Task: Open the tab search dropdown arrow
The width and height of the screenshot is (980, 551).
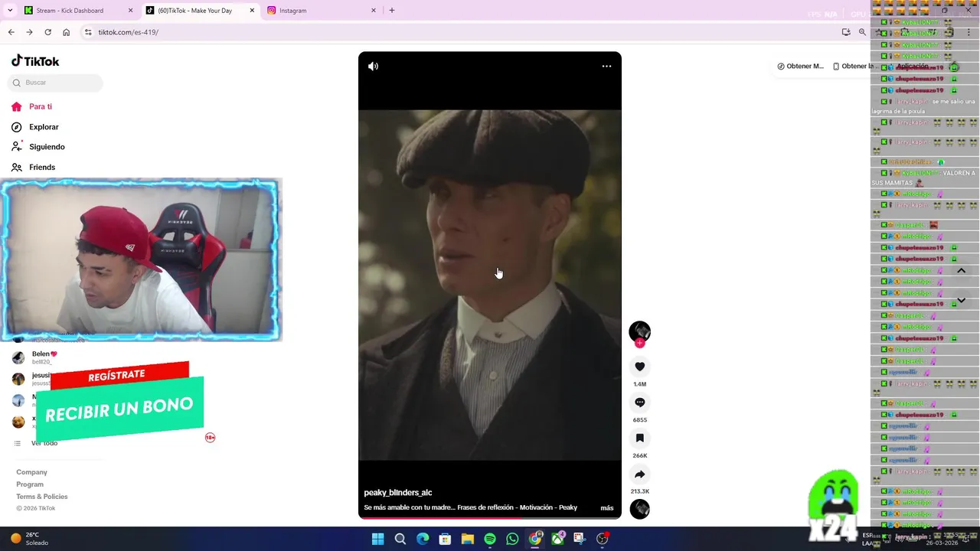Action: pyautogui.click(x=10, y=11)
